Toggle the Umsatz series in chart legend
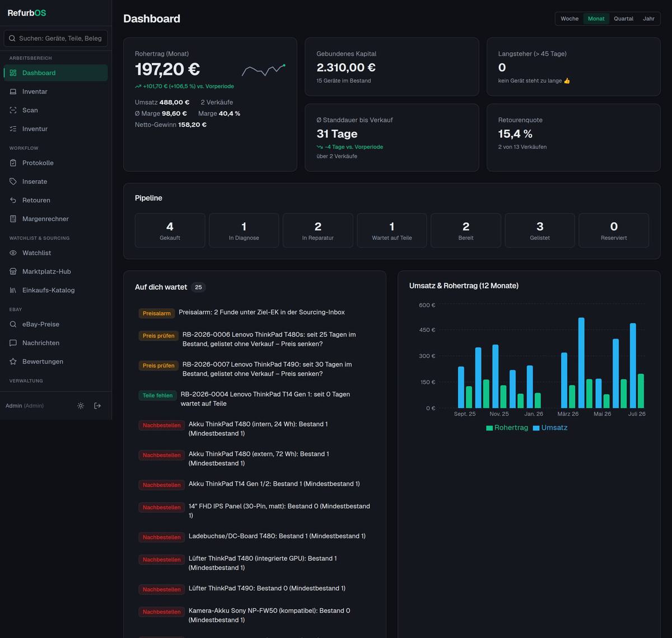Screen dimensions: 672x638 point(550,428)
